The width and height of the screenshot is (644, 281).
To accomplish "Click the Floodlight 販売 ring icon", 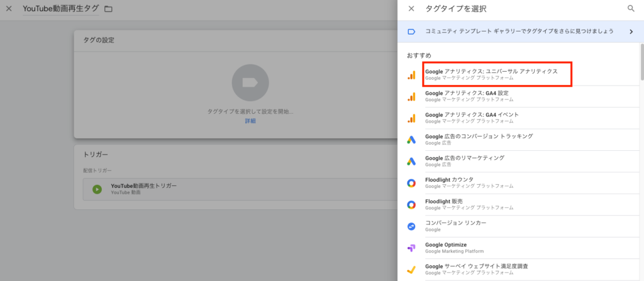I will [x=411, y=204].
